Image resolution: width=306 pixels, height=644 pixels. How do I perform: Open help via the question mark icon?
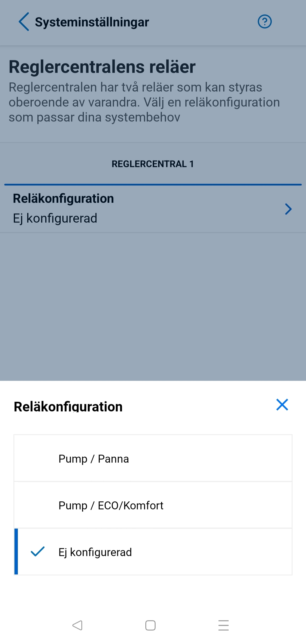[x=265, y=22]
